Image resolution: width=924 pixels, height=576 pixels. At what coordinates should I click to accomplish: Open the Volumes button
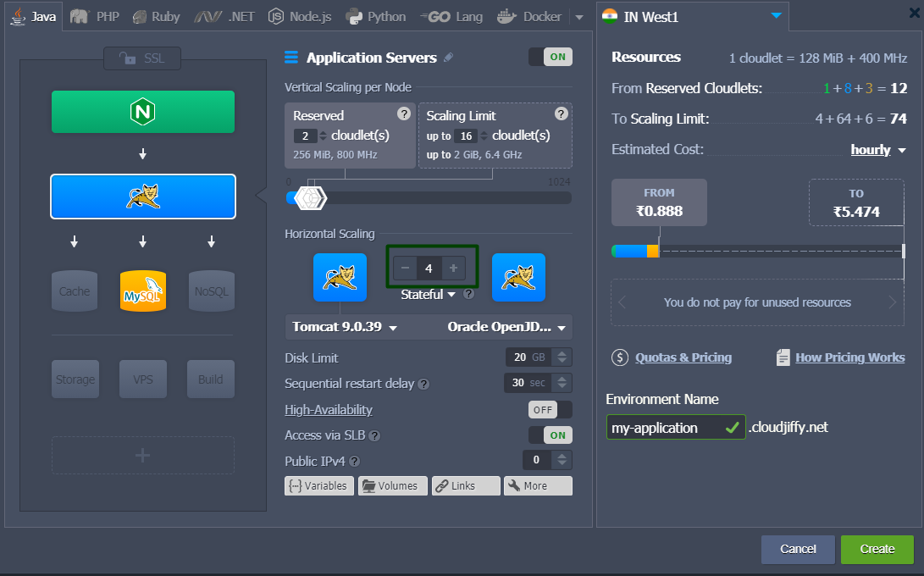(392, 486)
